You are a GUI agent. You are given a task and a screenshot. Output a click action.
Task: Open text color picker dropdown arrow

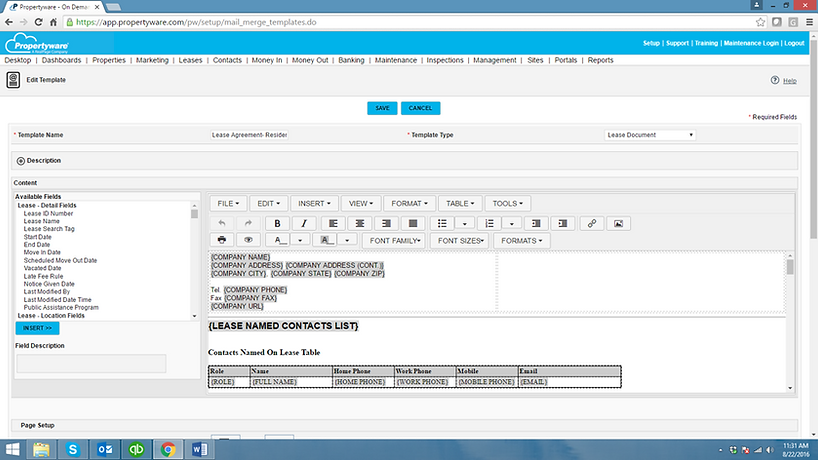tap(300, 240)
